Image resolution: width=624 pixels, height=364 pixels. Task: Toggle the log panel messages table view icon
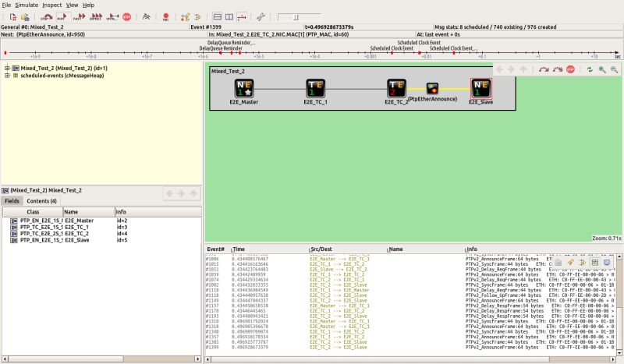point(595,263)
